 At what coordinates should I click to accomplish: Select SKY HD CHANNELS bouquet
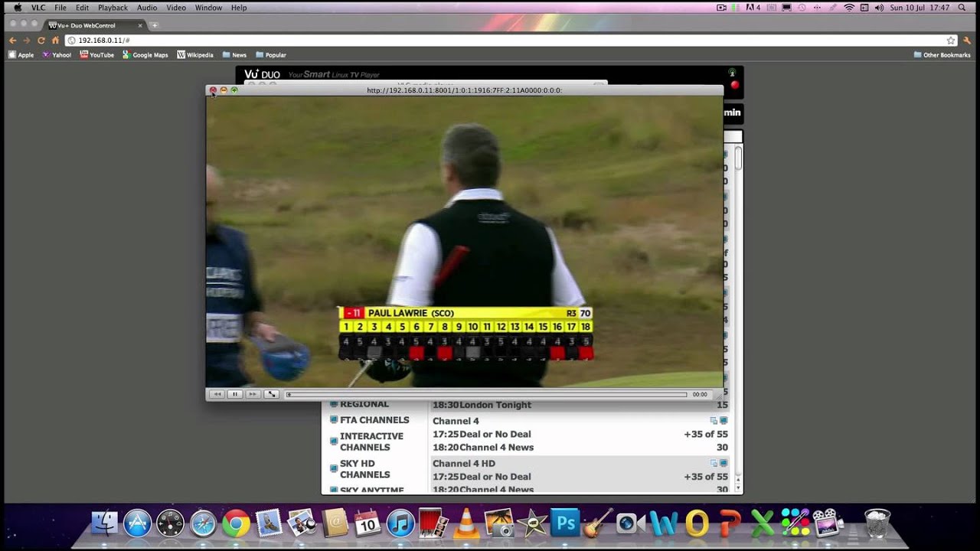pyautogui.click(x=365, y=468)
